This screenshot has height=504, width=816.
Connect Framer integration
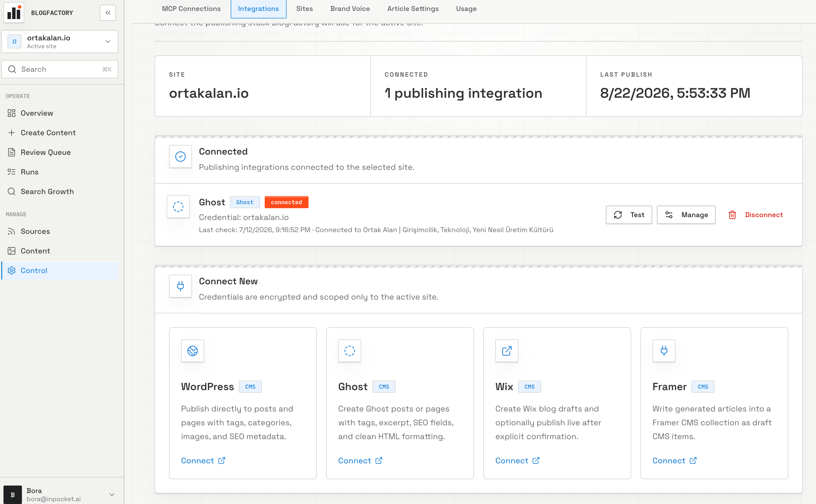point(675,461)
